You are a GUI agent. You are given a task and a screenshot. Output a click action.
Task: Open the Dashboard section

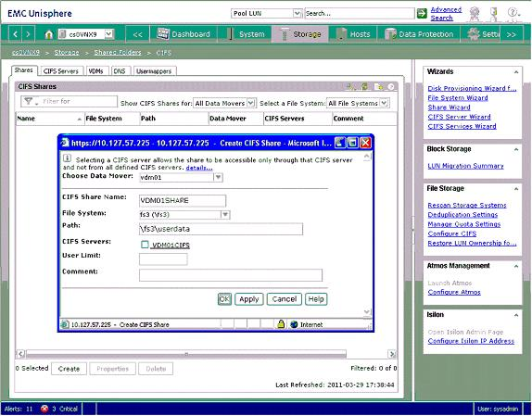click(184, 34)
